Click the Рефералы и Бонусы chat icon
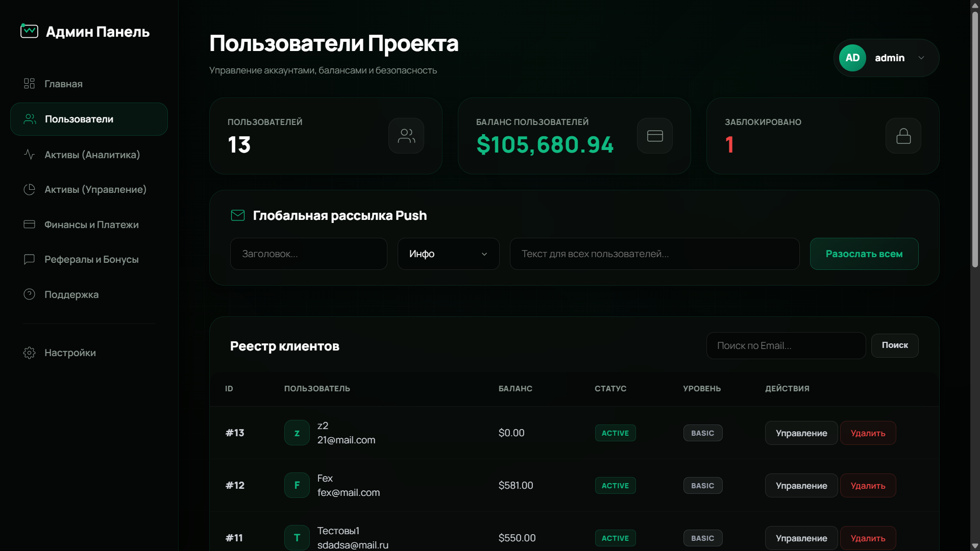 tap(29, 260)
